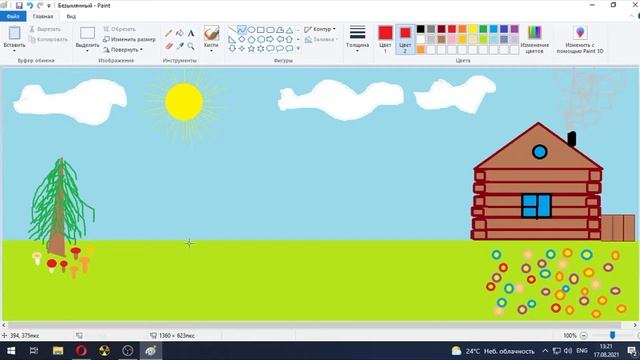
Task: Pick the black color swatch
Action: pos(420,29)
